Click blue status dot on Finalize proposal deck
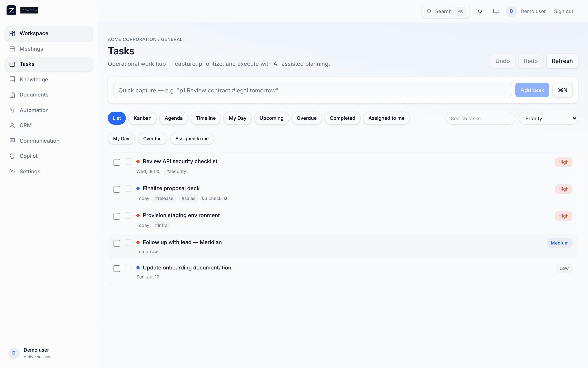This screenshot has height=368, width=588. [x=138, y=188]
